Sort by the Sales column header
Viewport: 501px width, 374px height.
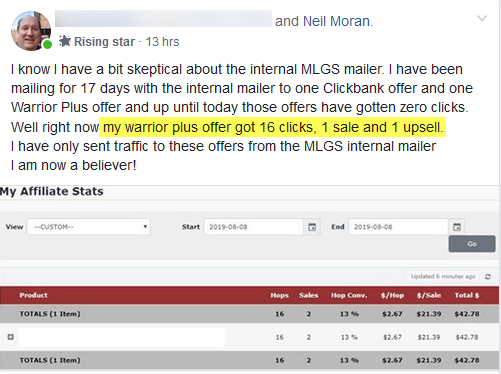click(x=308, y=295)
